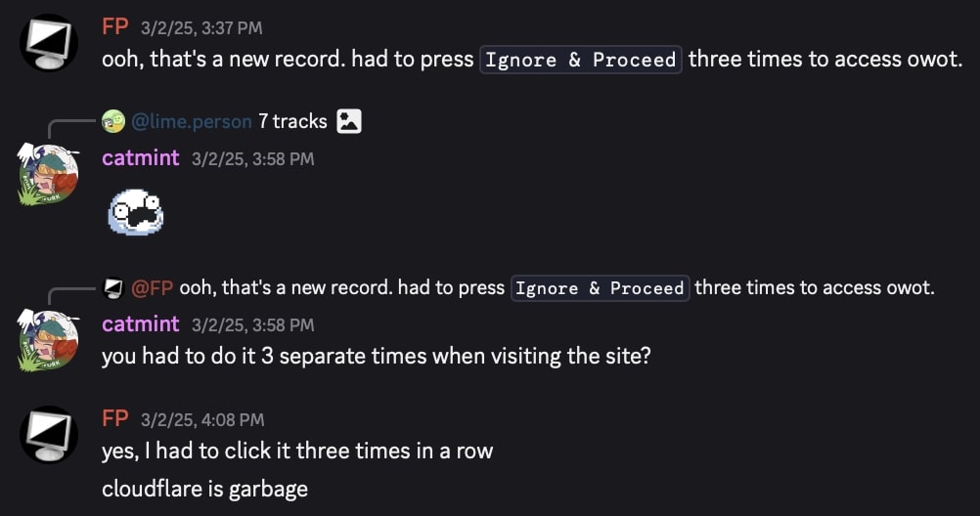Click FP's avatar on the 3:37 PM message
This screenshot has height=516, width=980.
(49, 43)
